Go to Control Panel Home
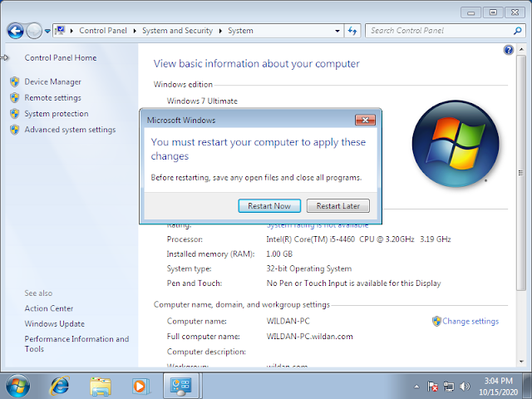The width and height of the screenshot is (532, 399). pos(61,57)
